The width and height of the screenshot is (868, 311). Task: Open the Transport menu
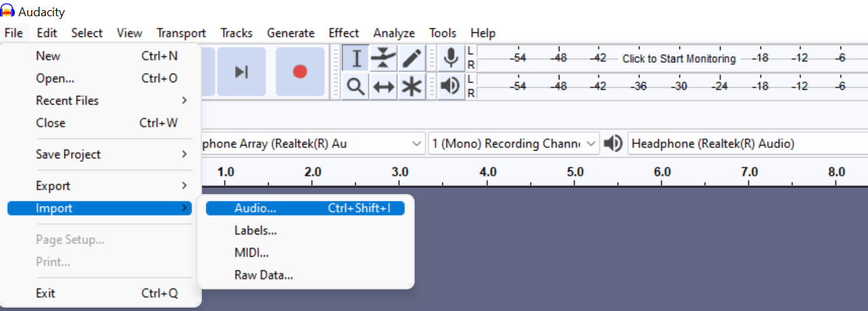pyautogui.click(x=181, y=32)
